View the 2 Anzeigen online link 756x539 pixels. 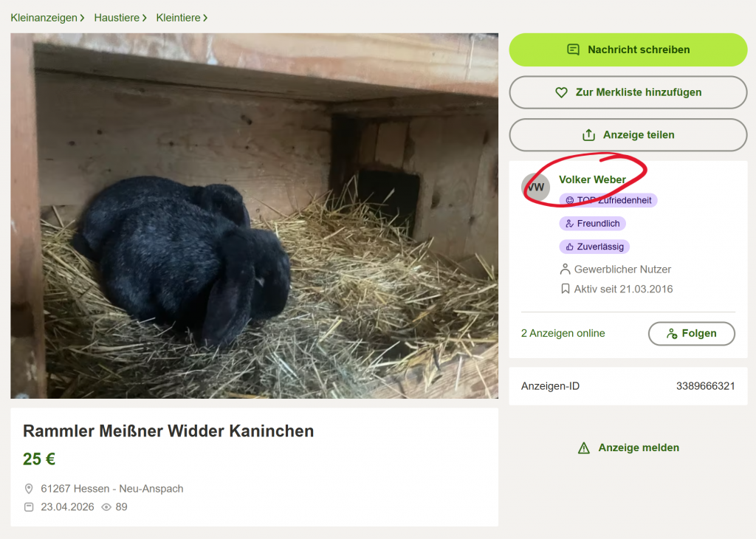[x=563, y=333]
